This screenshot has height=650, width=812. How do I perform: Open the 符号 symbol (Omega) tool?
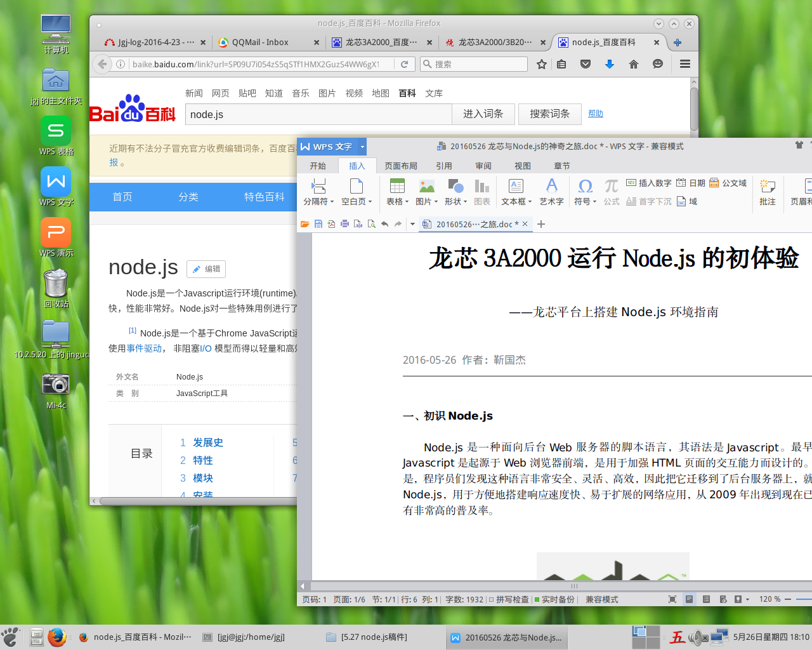(586, 186)
